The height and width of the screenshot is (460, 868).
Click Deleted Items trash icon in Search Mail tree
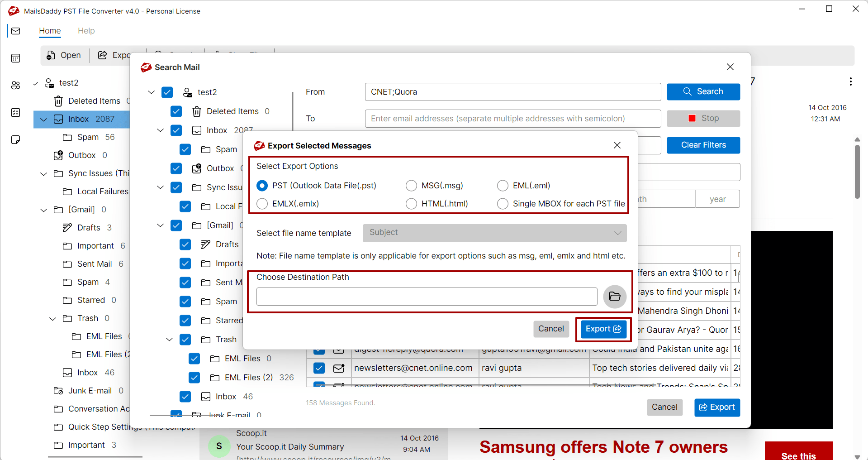point(197,111)
